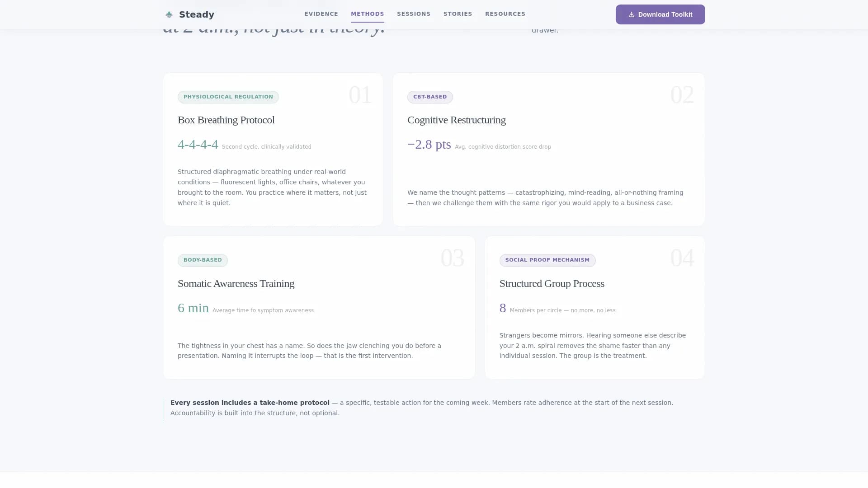
Task: Open the Sessions nav item
Action: 414,14
